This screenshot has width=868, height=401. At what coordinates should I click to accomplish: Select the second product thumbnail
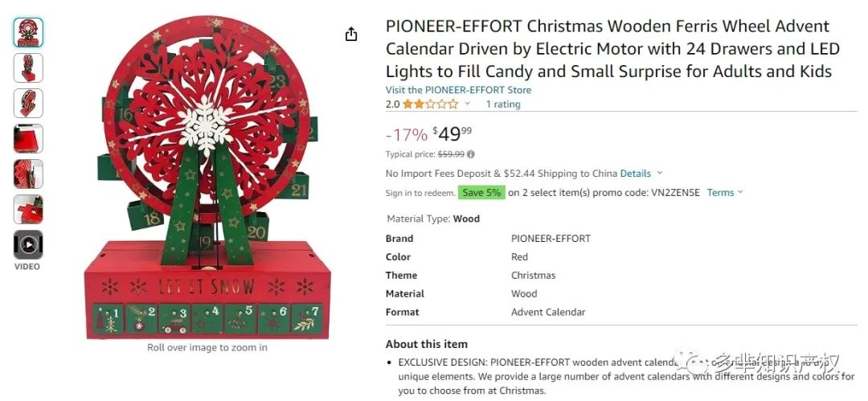(x=28, y=68)
